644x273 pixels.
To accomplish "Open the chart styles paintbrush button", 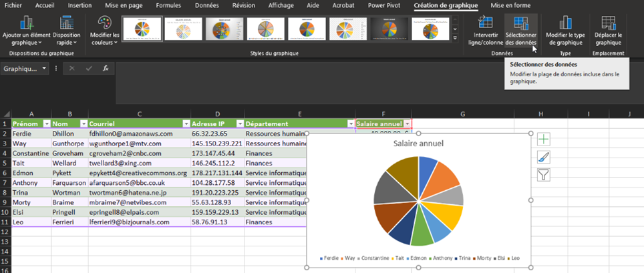I will pyautogui.click(x=544, y=157).
